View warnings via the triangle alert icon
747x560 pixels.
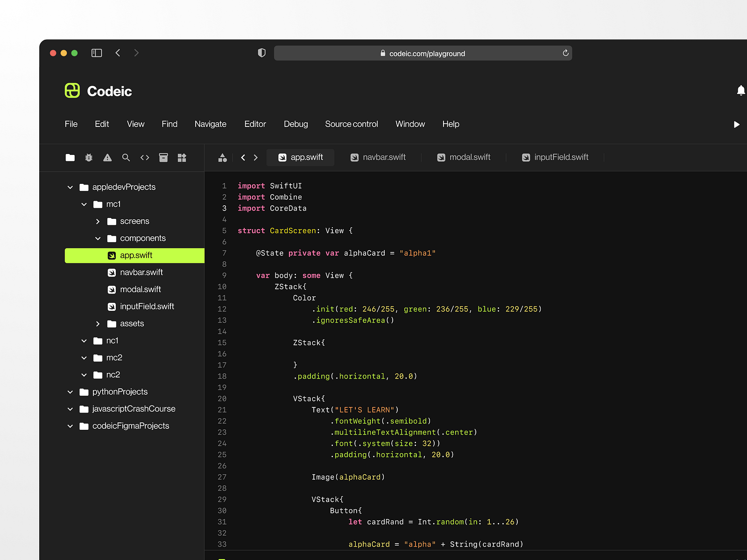(107, 158)
